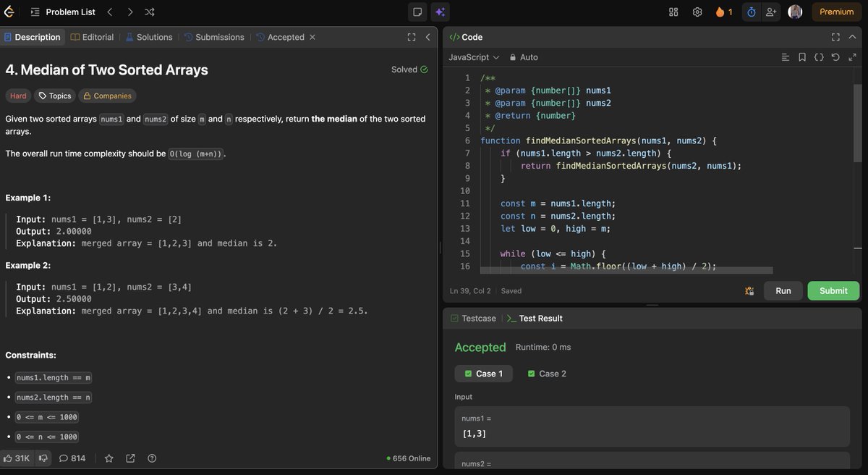868x475 pixels.
Task: Reset code with the undo arrow icon
Action: click(835, 57)
